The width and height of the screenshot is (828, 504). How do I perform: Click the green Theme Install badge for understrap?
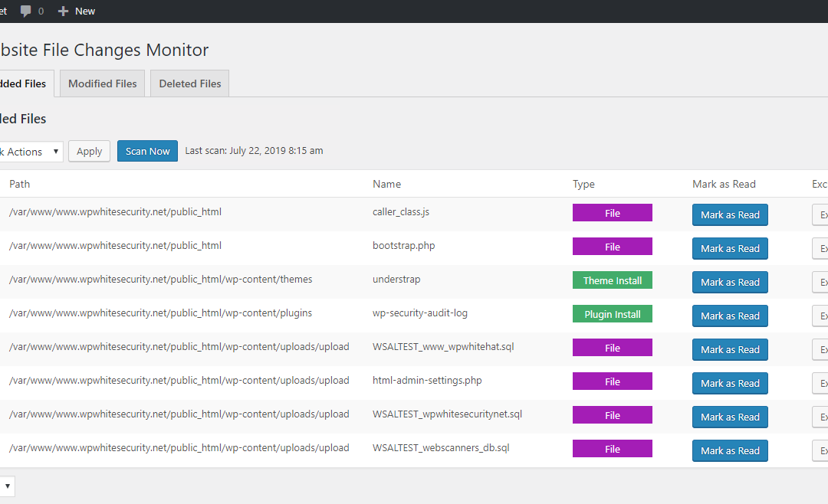click(612, 280)
